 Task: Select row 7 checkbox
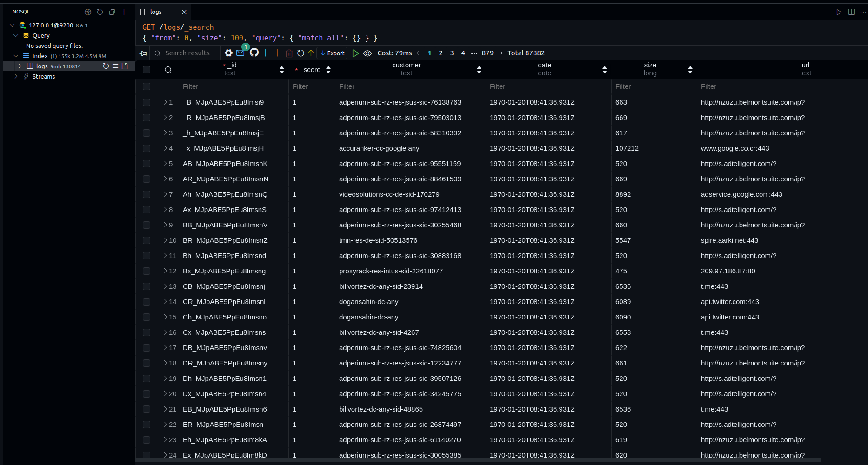(147, 194)
